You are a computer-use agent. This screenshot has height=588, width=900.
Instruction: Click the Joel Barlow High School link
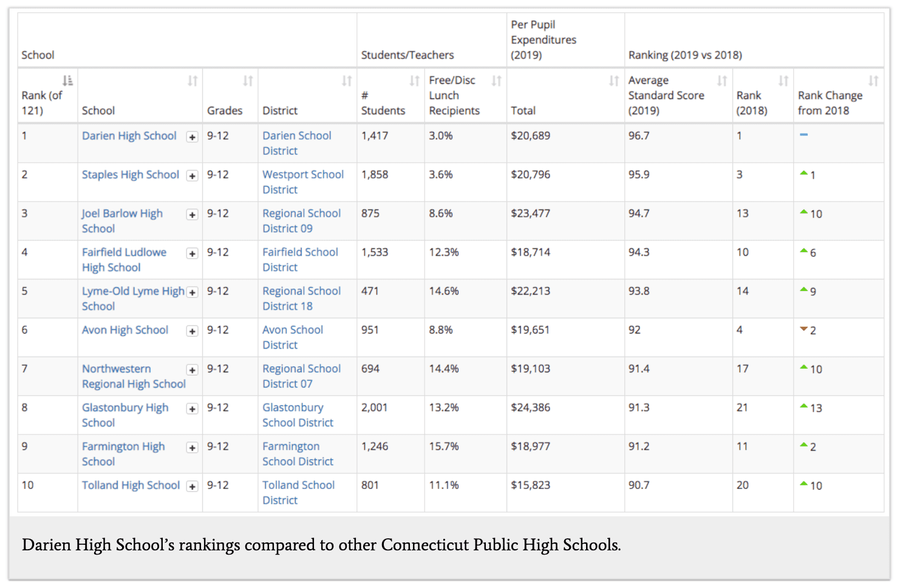122,220
